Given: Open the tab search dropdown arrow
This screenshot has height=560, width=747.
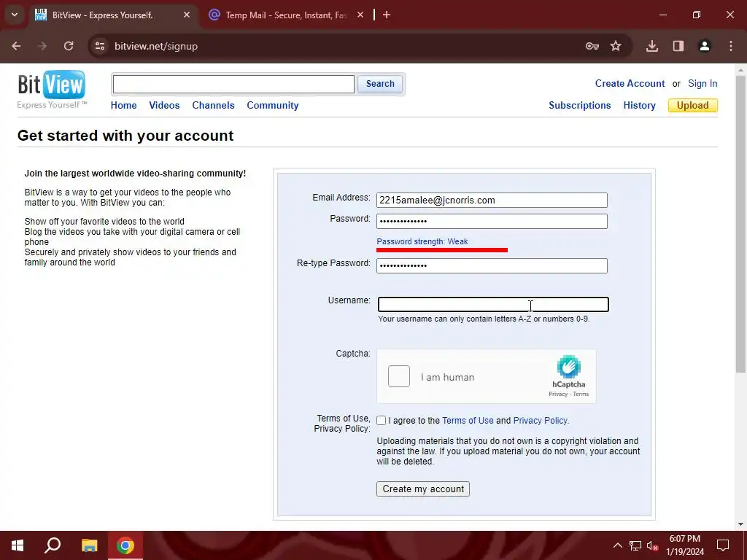Looking at the screenshot, I should pyautogui.click(x=15, y=15).
